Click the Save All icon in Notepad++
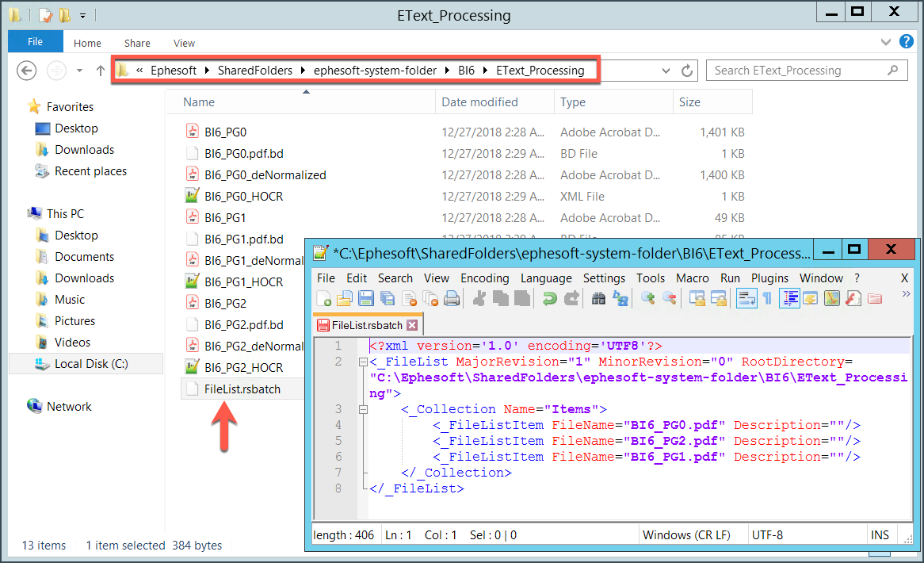The width and height of the screenshot is (924, 563). [x=388, y=299]
